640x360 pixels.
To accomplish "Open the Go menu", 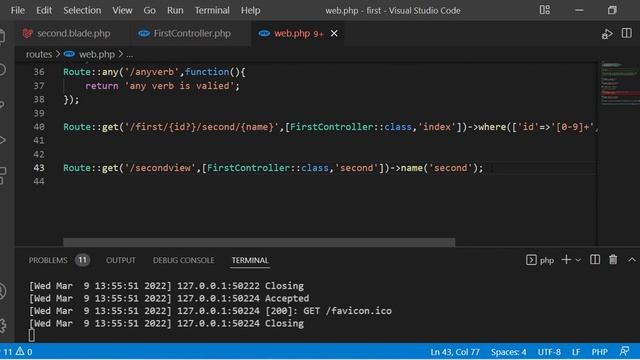I will pyautogui.click(x=149, y=10).
